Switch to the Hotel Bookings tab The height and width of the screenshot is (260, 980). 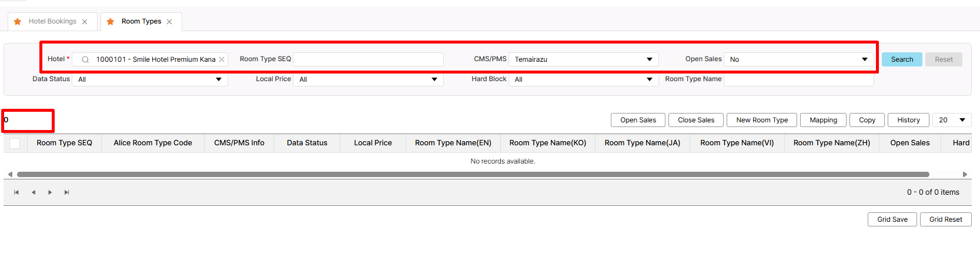[x=52, y=22]
